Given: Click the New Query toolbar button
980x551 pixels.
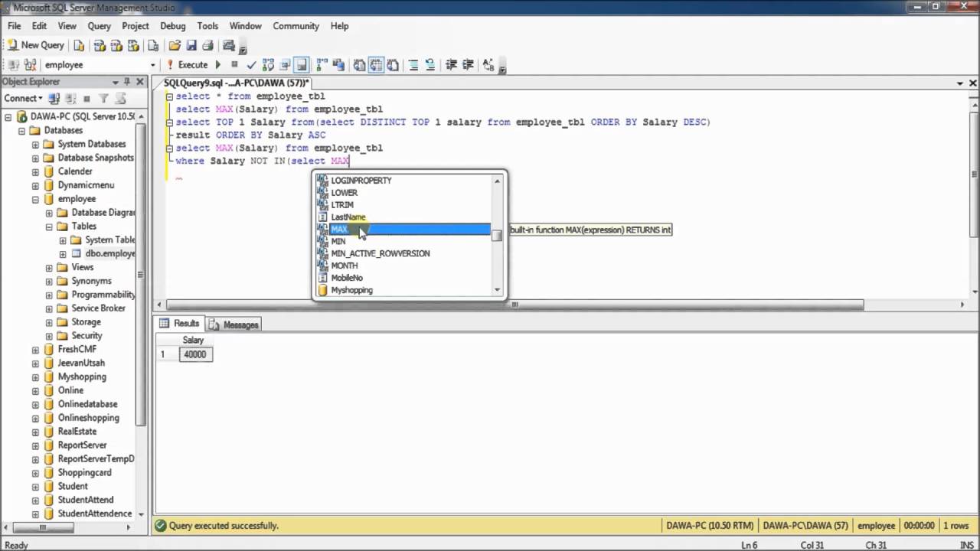Looking at the screenshot, I should coord(36,45).
